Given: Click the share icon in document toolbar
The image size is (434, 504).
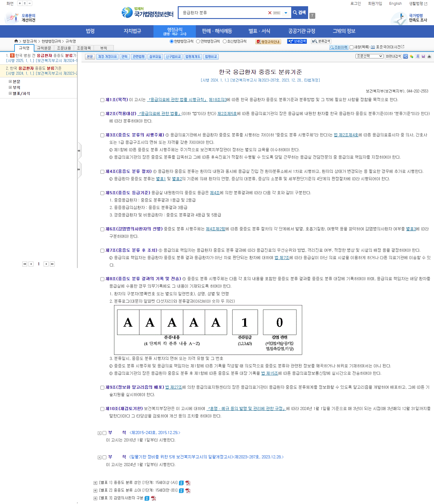Looking at the screenshot, I should click(x=405, y=56).
